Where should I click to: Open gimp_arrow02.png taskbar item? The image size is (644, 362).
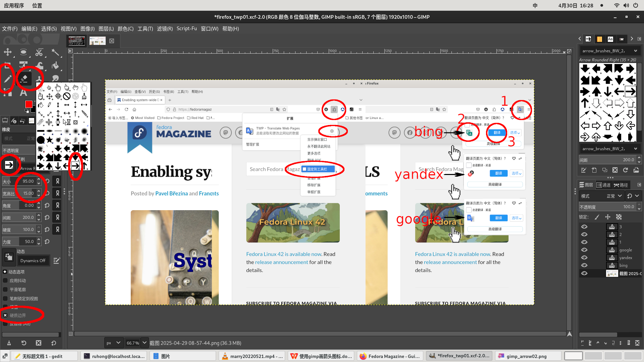tap(528, 356)
